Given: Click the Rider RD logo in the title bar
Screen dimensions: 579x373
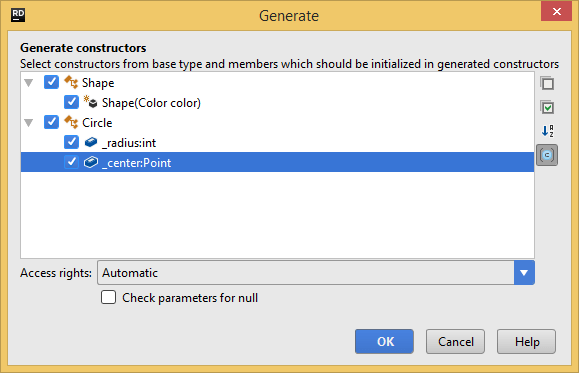Looking at the screenshot, I should (x=18, y=15).
